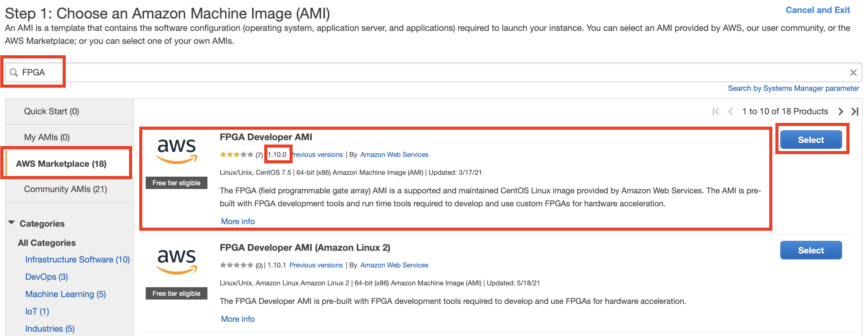Viewport: 868px width, 336px height.
Task: Click star rating of Amazon Linux 2 AMI
Action: coord(236,265)
